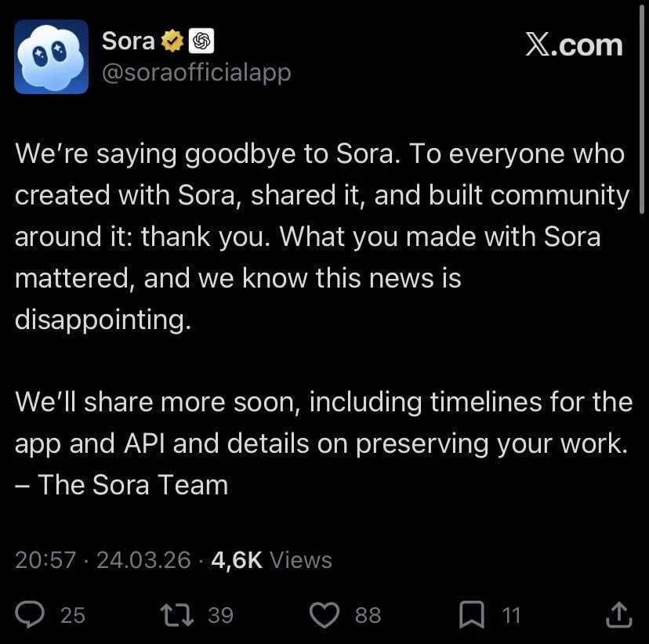Click the reply speech bubble icon
The width and height of the screenshot is (649, 644).
(x=31, y=614)
